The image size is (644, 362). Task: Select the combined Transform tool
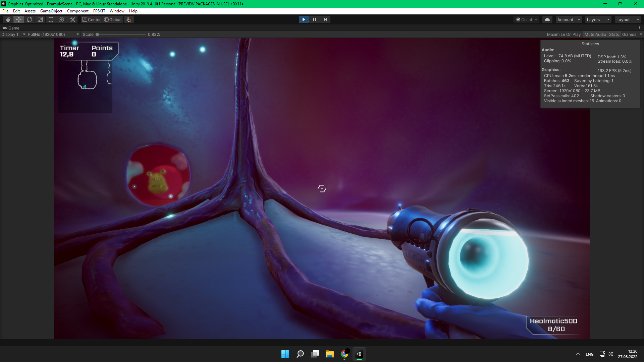click(x=62, y=19)
